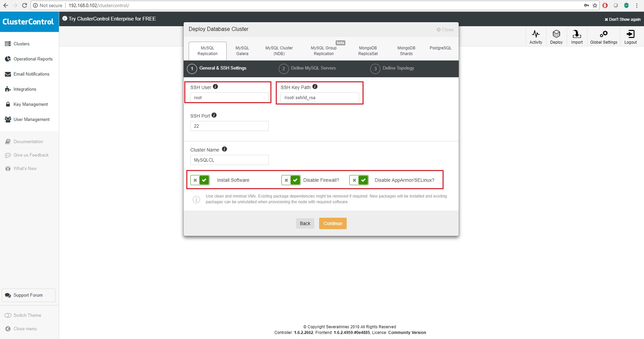Click the Back button
644x339 pixels.
tap(305, 223)
